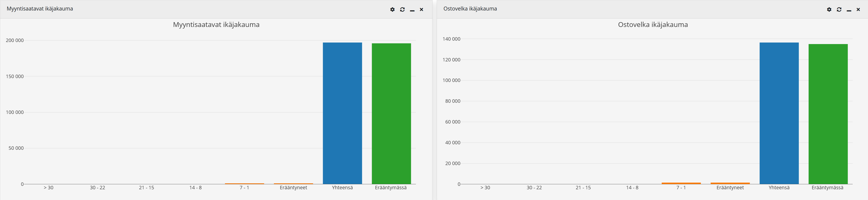Viewport: 868px width, 200px height.
Task: Click blue Yhteensä bar in Myyntisaatavat chart
Action: click(x=342, y=113)
